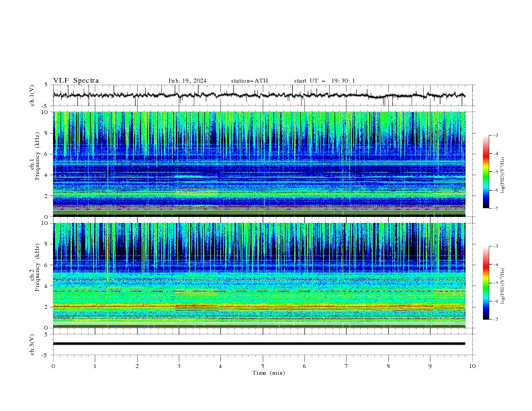The image size is (532, 411).
Task: Click time axis tick label "3"
Action: pyautogui.click(x=179, y=366)
